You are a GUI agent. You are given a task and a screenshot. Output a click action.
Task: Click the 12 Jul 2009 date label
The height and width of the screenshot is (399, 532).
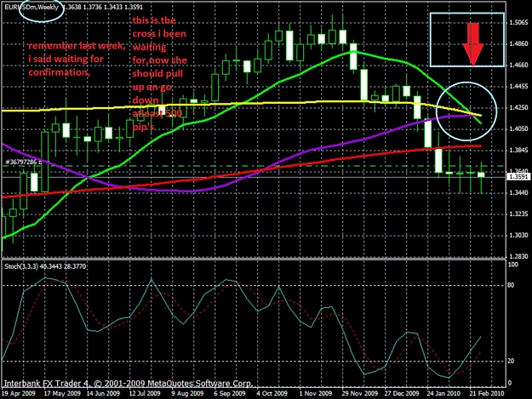click(x=145, y=393)
